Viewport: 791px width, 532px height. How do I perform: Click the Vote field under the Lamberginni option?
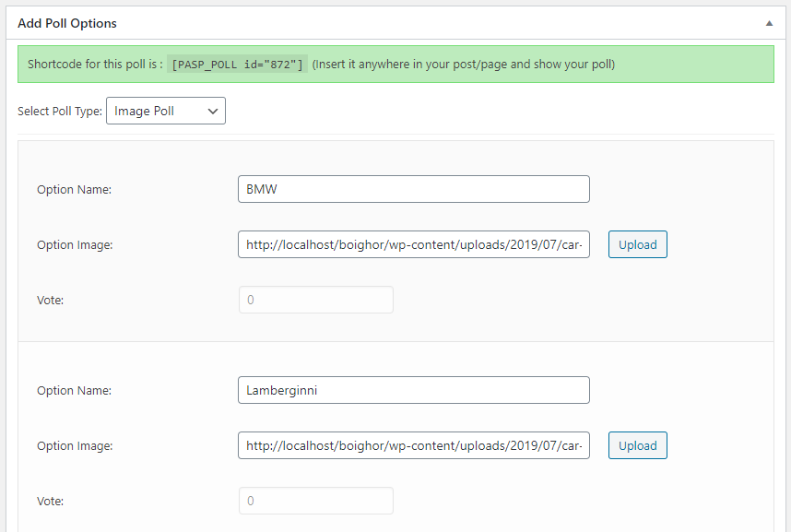(315, 501)
